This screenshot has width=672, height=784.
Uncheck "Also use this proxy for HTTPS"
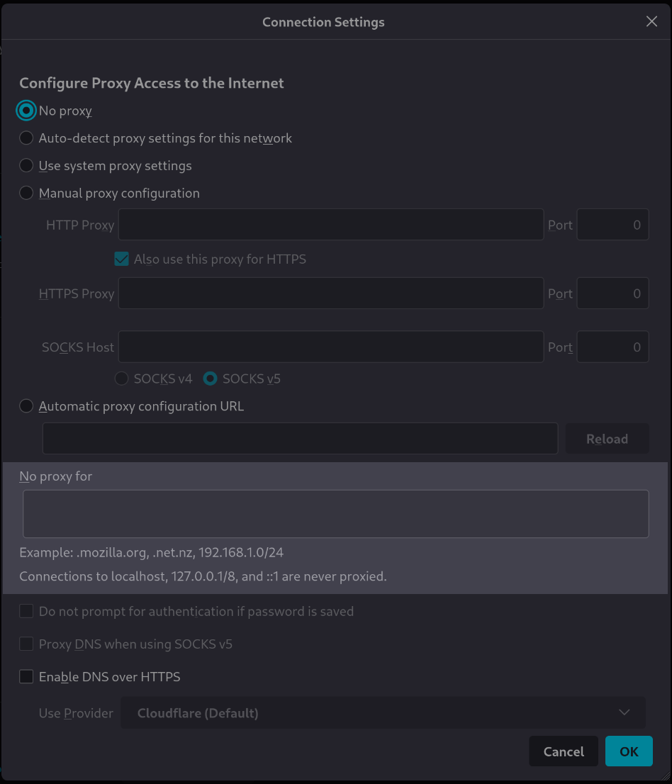coord(121,259)
